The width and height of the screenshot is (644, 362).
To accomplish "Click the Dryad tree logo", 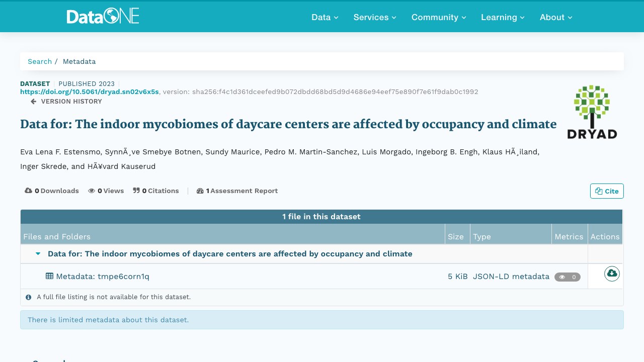I will pyautogui.click(x=592, y=112).
